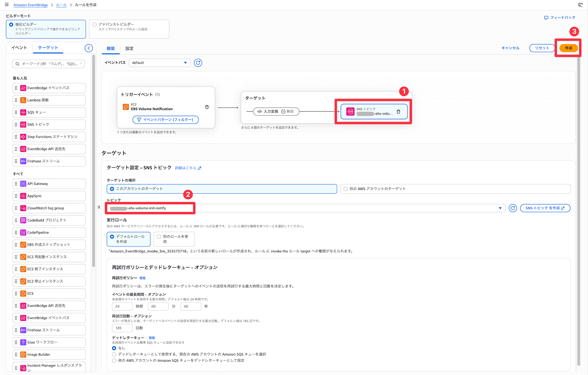Click the Image Builder icon
The width and height of the screenshot is (588, 375).
(x=23, y=354)
